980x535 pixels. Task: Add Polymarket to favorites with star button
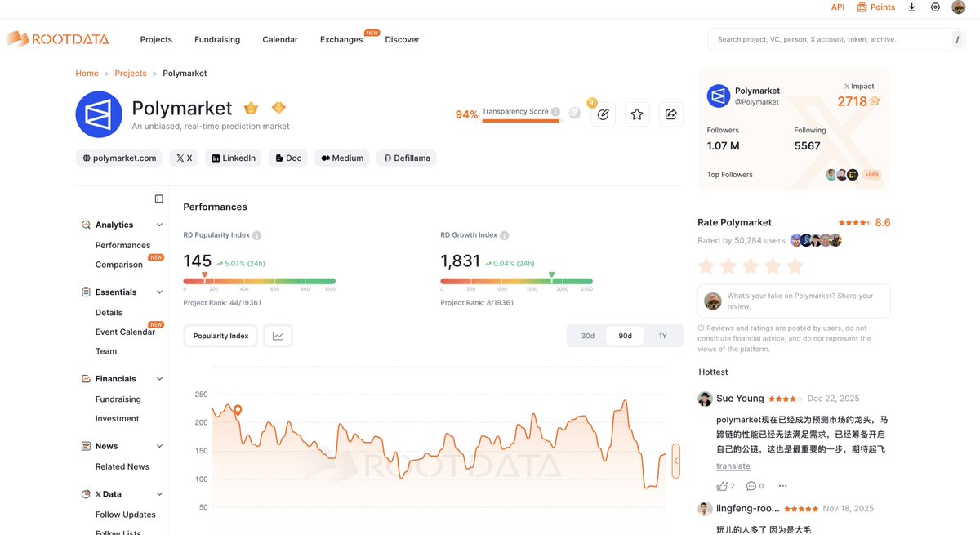637,114
